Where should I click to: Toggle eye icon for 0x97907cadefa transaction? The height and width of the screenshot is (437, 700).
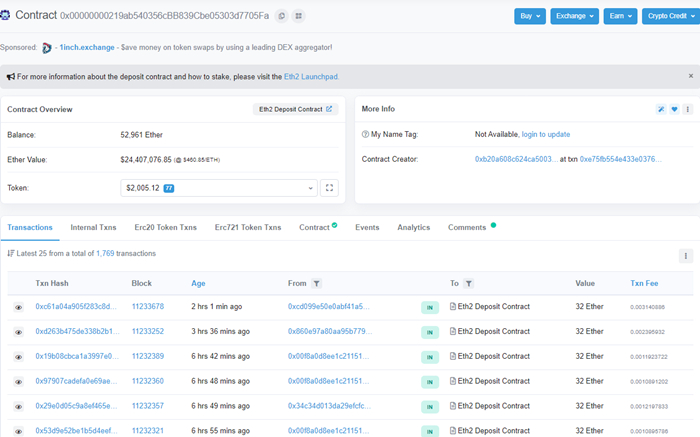tap(18, 382)
